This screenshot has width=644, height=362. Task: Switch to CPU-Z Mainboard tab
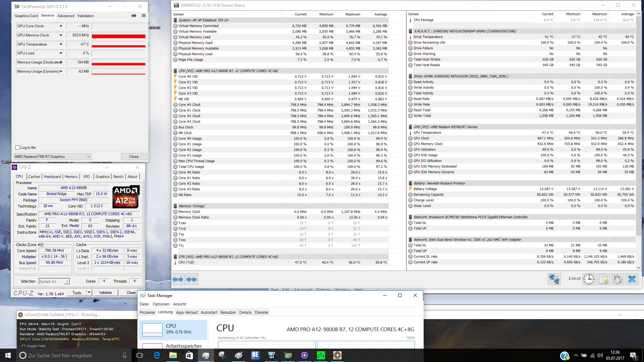pyautogui.click(x=52, y=177)
